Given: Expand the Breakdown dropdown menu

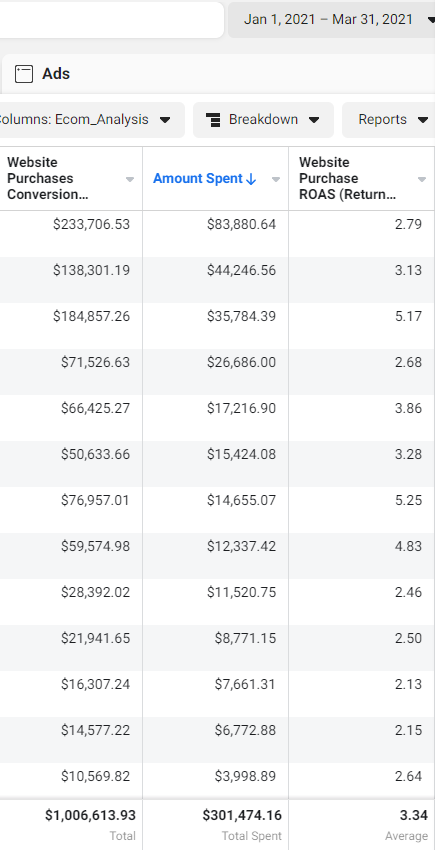Looking at the screenshot, I should coord(264,120).
